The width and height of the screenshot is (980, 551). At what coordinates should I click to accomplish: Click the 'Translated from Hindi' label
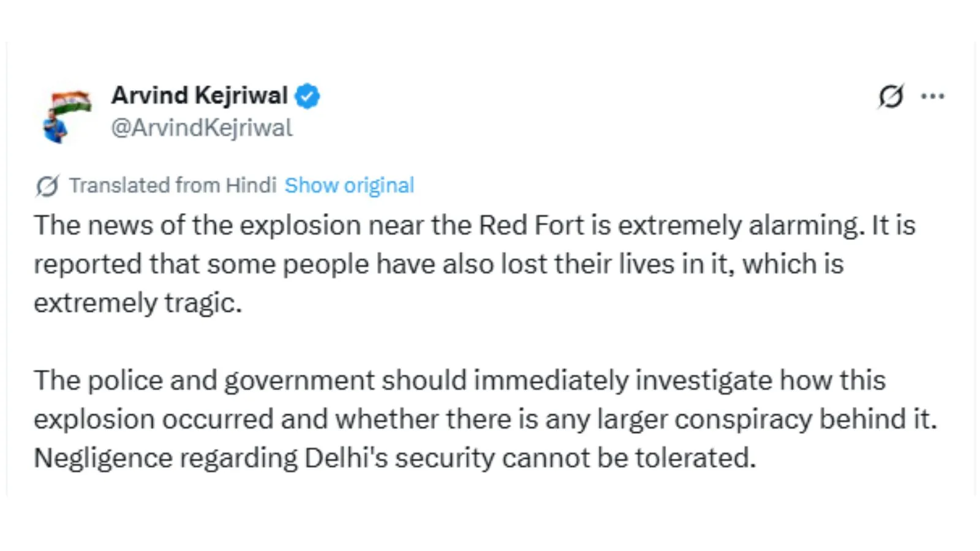[x=172, y=186]
